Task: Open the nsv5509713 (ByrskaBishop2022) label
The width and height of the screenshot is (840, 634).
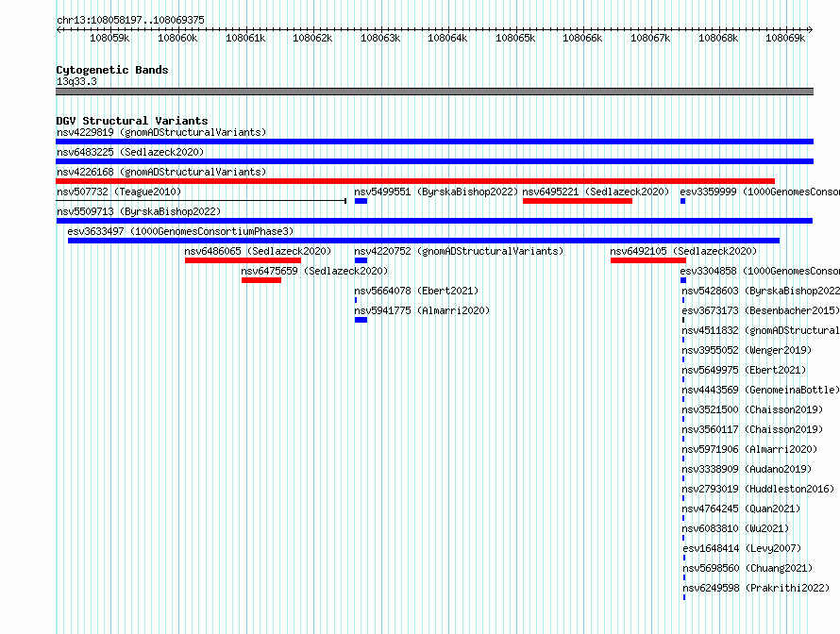Action: pyautogui.click(x=139, y=211)
